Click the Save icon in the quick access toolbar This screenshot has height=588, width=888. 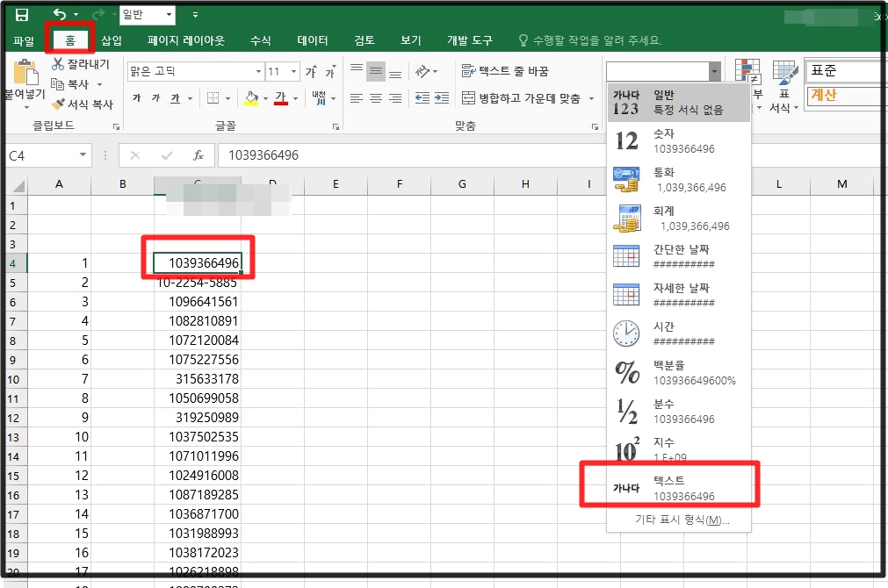[x=22, y=15]
